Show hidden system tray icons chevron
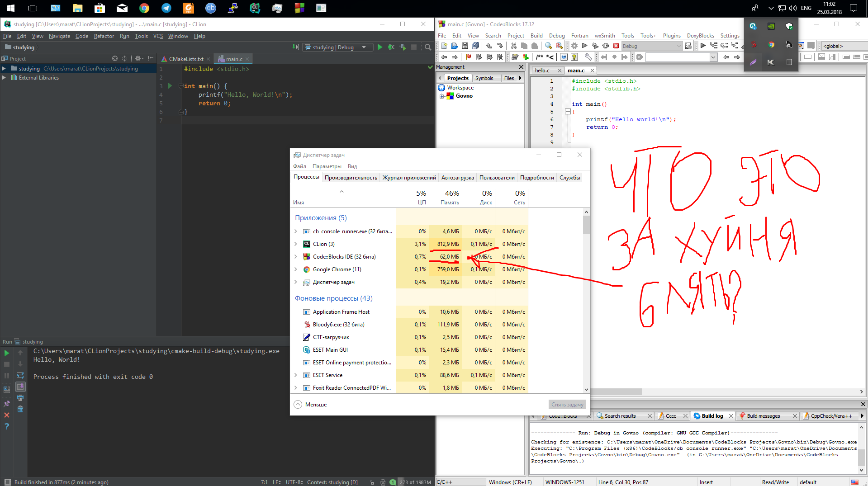Image resolution: width=868 pixels, height=486 pixels. (x=771, y=8)
